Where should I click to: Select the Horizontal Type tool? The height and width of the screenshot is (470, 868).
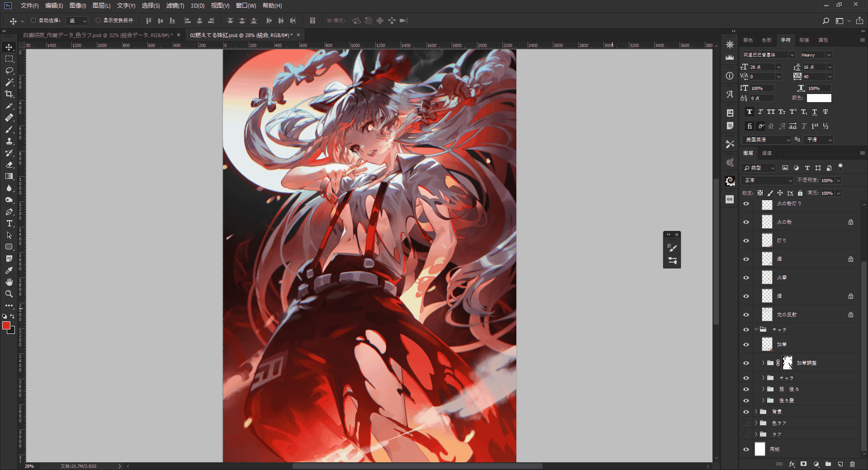click(9, 223)
